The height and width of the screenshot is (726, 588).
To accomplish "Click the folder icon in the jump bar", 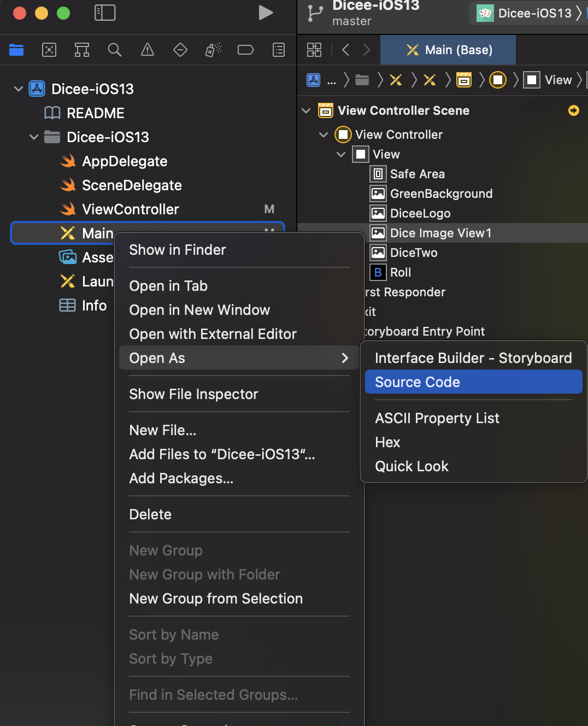I will point(362,80).
